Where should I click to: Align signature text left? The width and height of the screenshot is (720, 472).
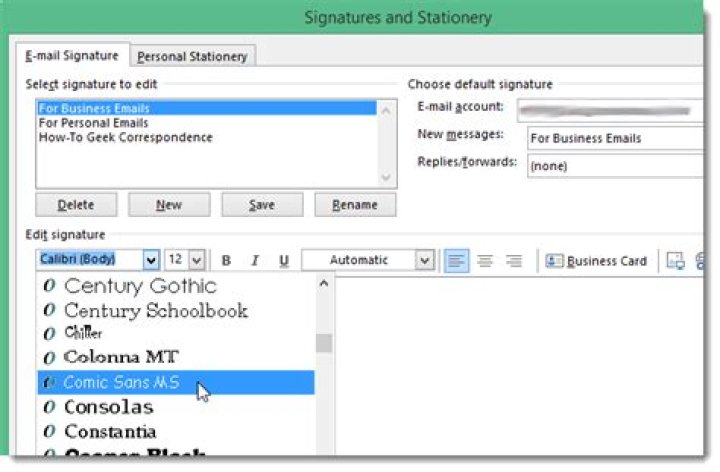click(x=456, y=261)
